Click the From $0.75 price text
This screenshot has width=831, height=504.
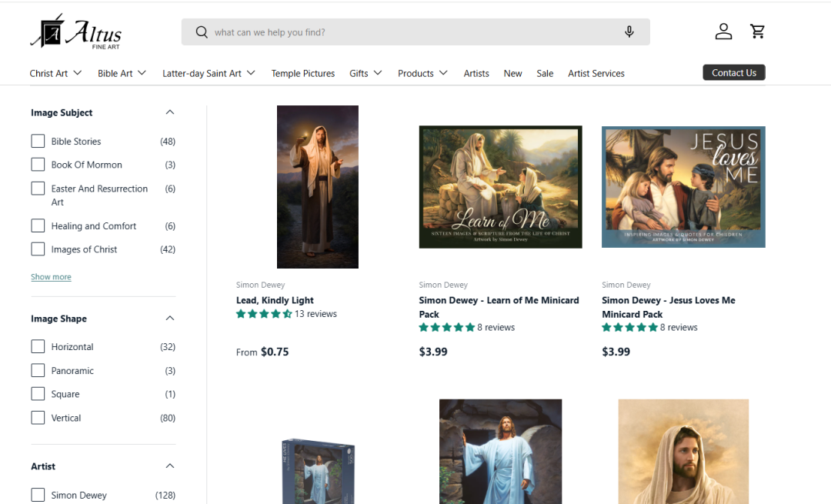(x=262, y=352)
